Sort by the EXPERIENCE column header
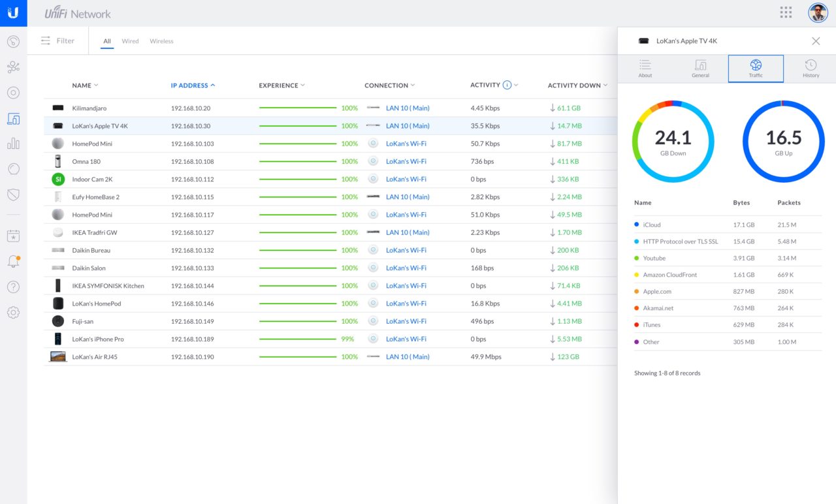The height and width of the screenshot is (504, 836). [x=281, y=86]
